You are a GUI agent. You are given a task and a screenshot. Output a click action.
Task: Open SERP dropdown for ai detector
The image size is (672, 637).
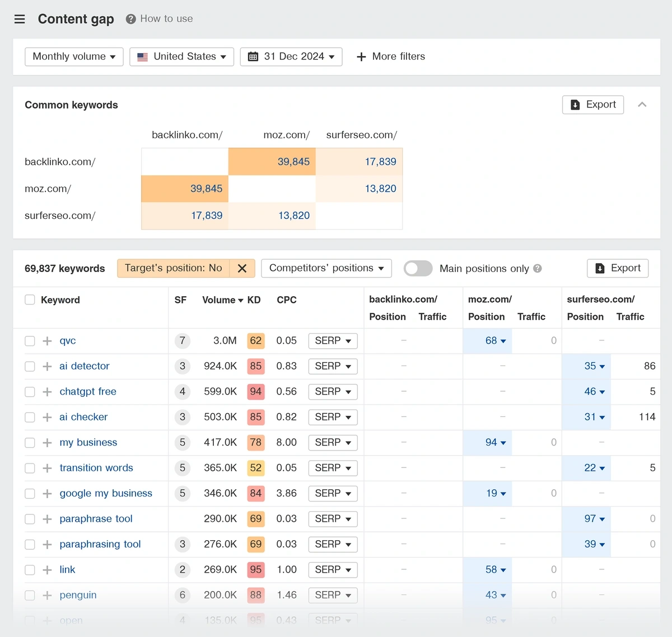(333, 366)
